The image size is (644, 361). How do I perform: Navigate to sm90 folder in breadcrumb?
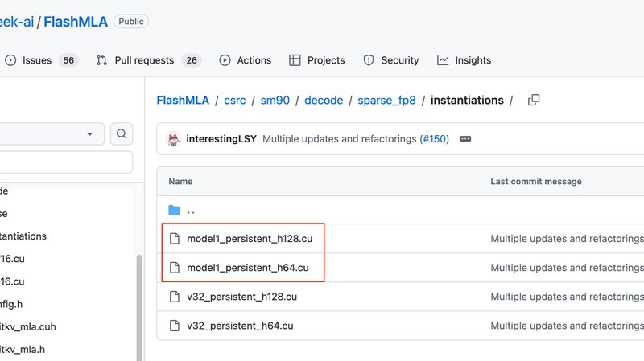coord(275,100)
